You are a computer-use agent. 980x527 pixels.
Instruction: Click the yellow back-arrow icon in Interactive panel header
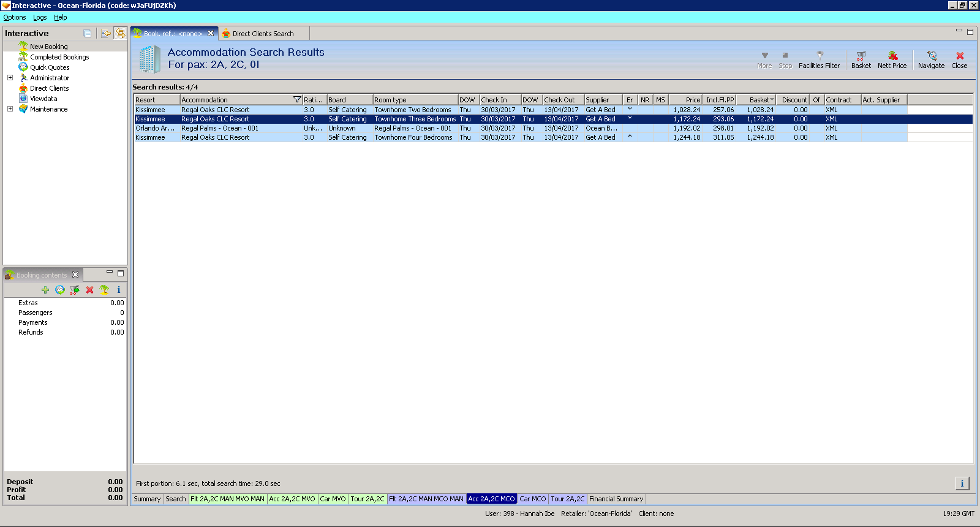tap(106, 34)
